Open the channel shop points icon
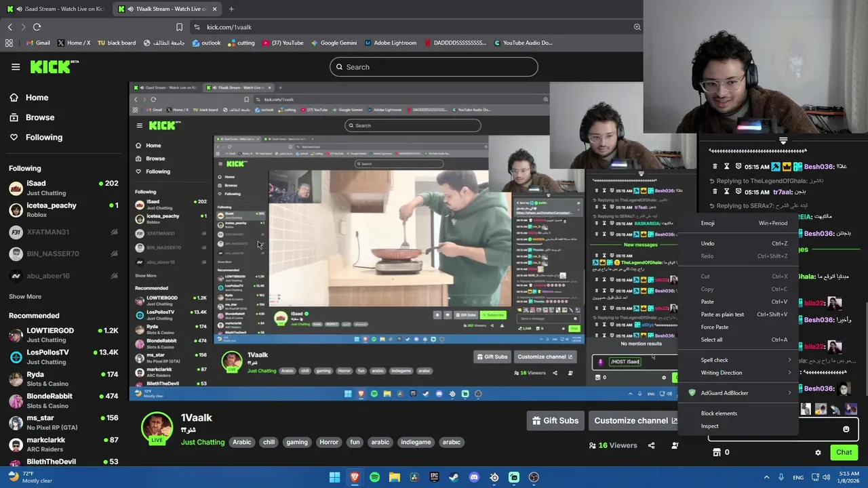Viewport: 868px width, 488px height. coord(717,452)
